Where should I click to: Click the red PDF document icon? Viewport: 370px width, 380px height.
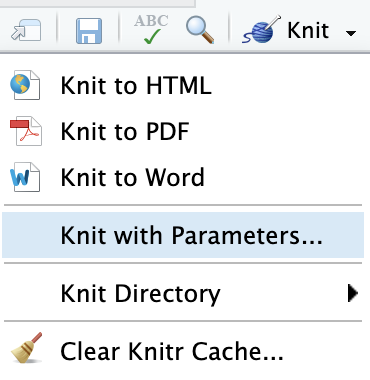(x=26, y=131)
